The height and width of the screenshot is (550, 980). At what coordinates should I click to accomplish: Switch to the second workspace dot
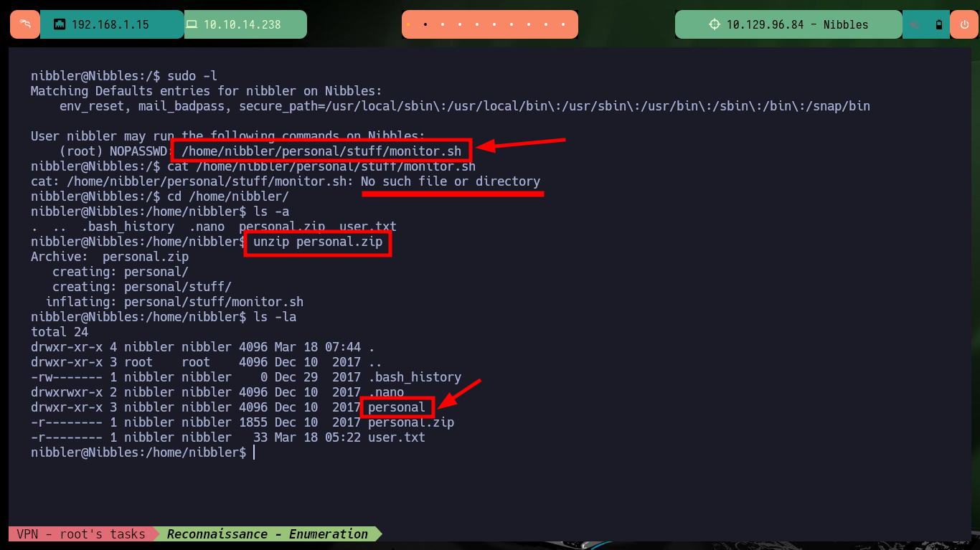click(x=425, y=24)
